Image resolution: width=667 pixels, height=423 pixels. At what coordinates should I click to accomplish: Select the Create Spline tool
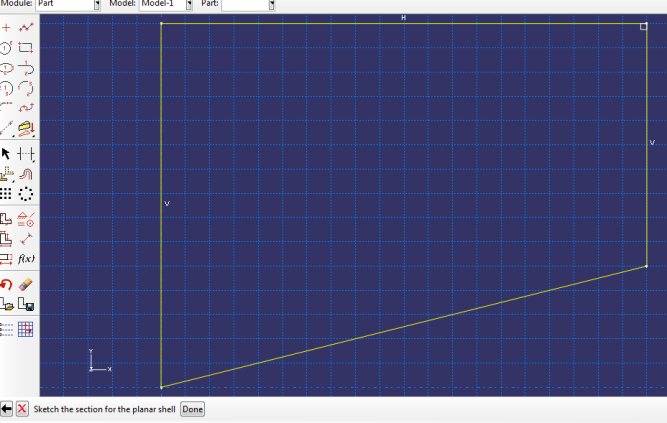[26, 107]
